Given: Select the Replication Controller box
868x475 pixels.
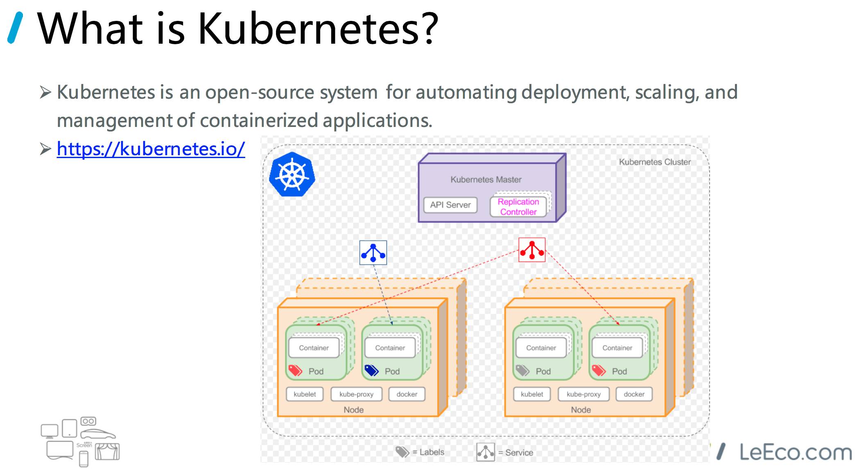Looking at the screenshot, I should click(x=518, y=207).
